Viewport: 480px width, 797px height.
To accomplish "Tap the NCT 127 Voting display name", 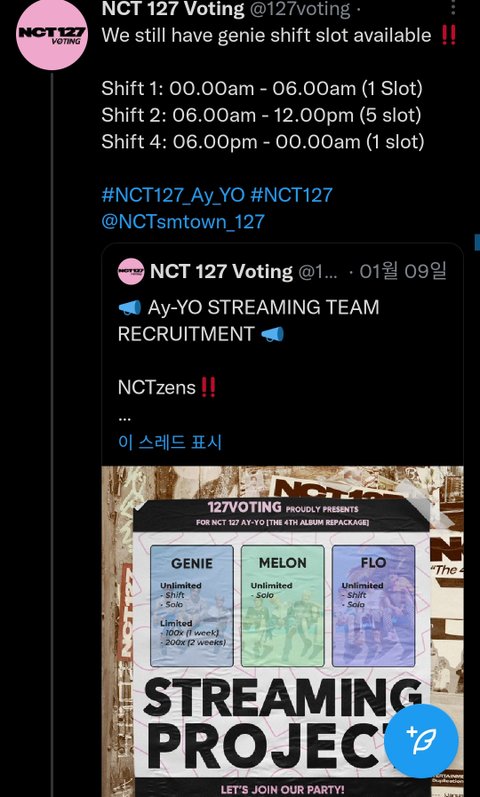I will 173,9.
